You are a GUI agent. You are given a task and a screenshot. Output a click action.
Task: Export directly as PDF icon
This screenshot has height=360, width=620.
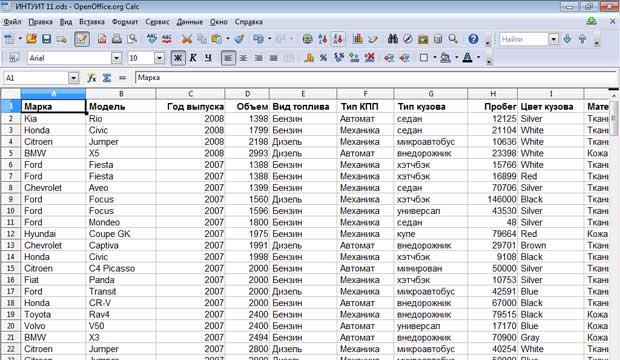tap(102, 39)
